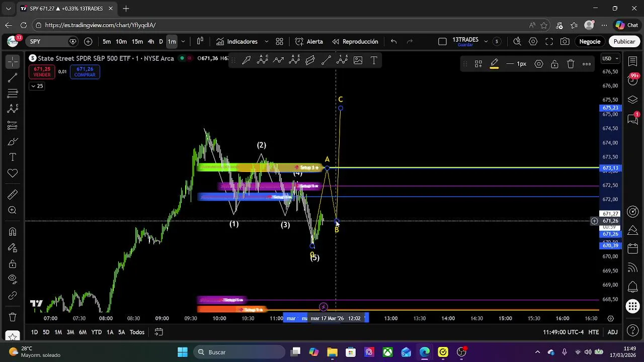The image size is (644, 362).
Task: Select the ABC correction wave tool
Action: coord(263,60)
